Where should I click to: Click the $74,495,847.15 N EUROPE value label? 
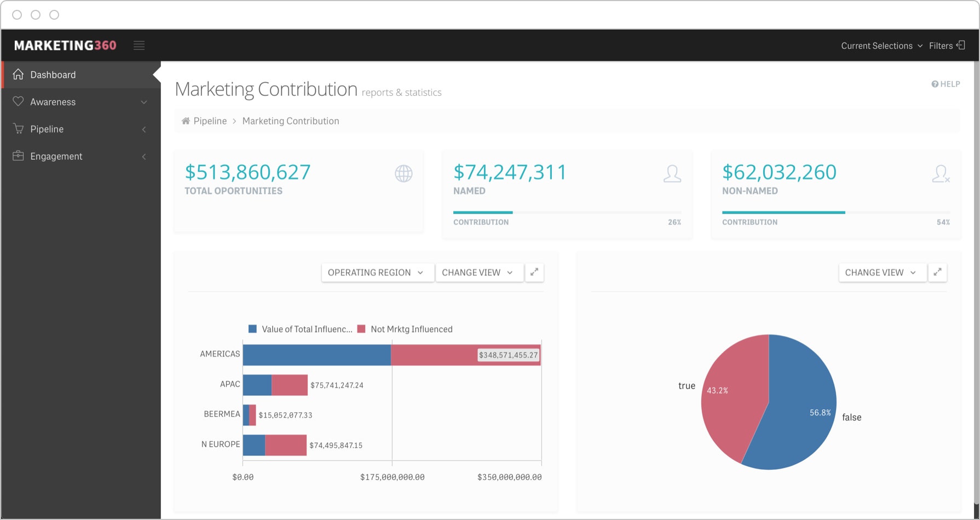(x=336, y=446)
